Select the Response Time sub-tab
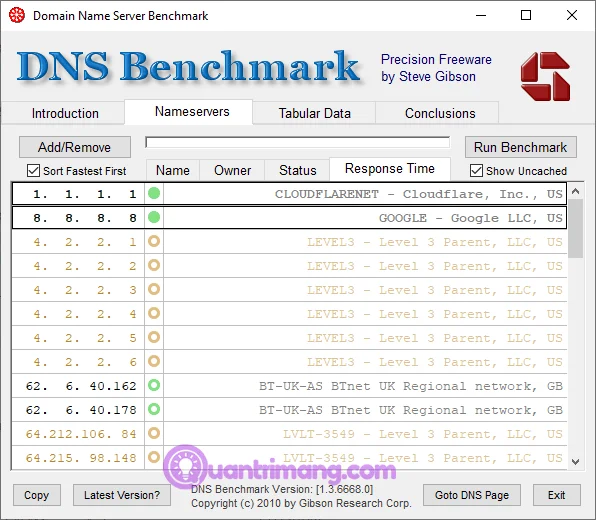596x520 pixels. [x=390, y=169]
